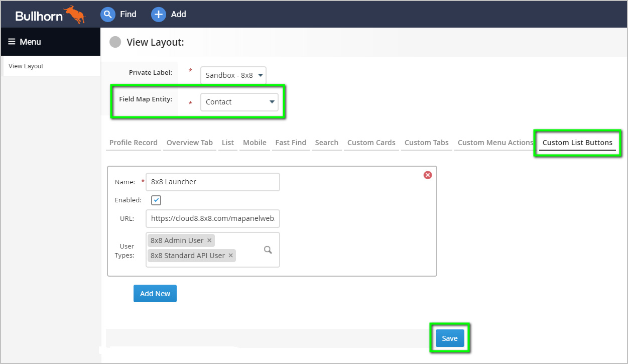Click the Name input field
Viewport: 628px width, 364px height.
213,182
